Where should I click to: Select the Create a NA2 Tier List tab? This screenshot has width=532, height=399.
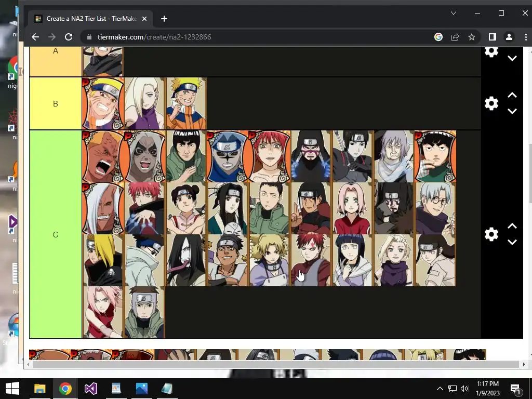click(90, 19)
